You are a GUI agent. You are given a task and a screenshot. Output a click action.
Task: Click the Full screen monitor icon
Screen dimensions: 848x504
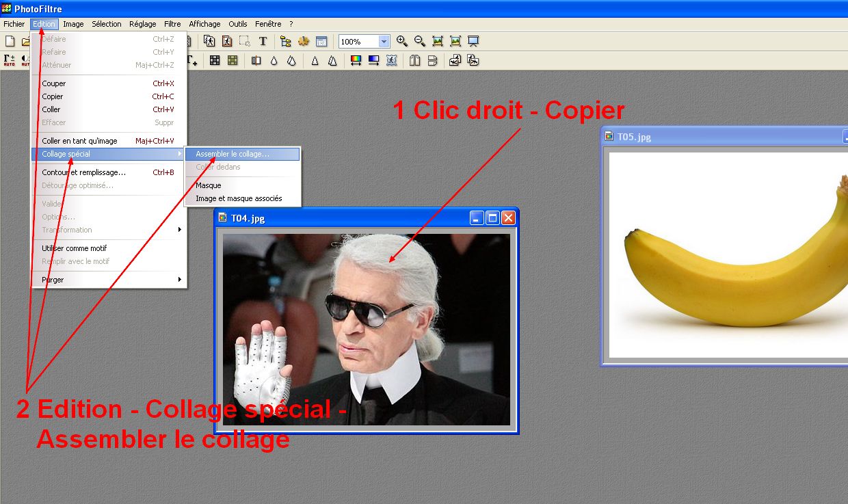coord(473,42)
